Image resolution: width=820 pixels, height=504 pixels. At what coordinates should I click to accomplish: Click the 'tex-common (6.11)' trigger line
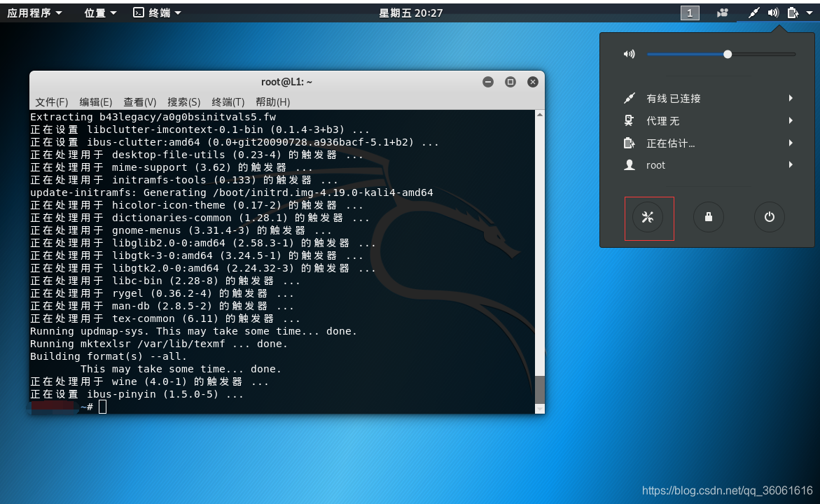pos(165,318)
